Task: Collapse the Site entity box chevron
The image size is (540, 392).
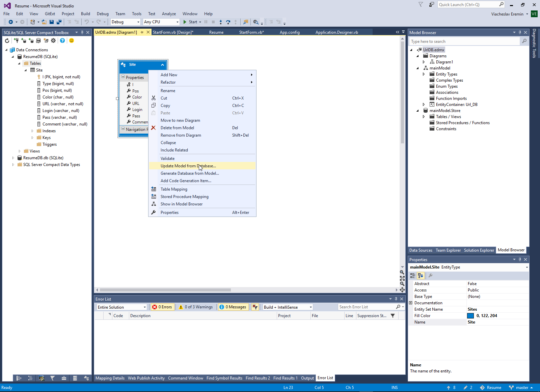Action: (162, 65)
